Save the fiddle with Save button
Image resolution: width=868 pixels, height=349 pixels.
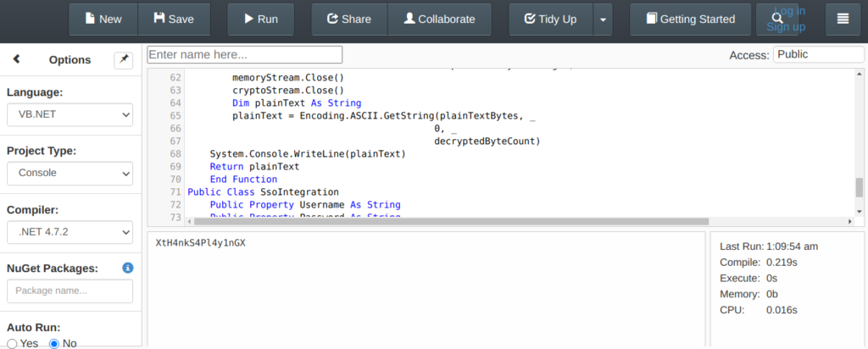click(172, 19)
